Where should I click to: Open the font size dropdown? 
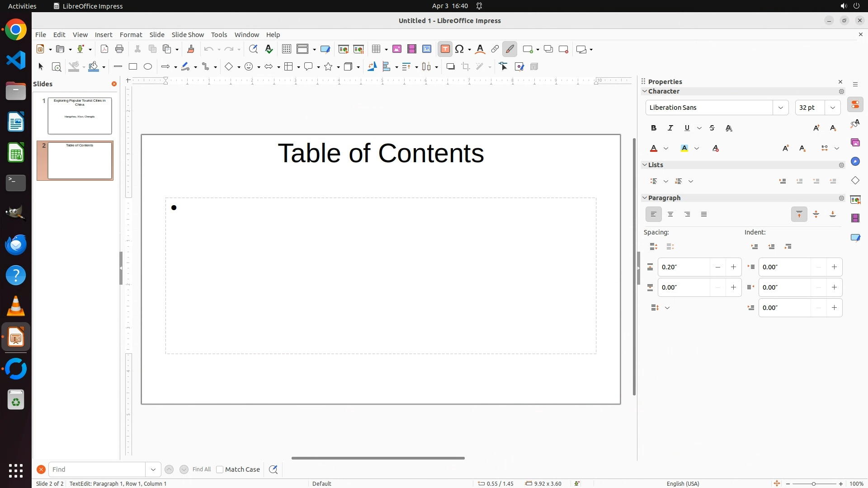[x=833, y=108]
